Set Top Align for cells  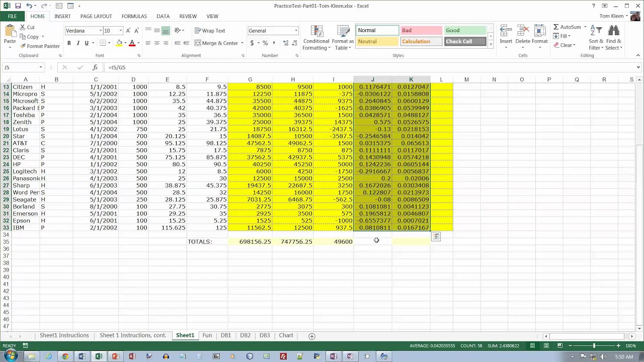tap(148, 31)
